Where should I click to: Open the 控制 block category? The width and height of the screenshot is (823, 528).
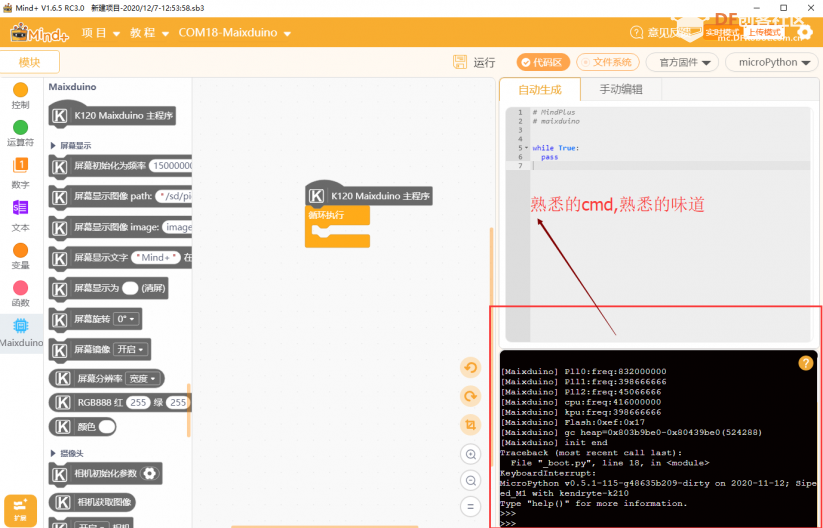(20, 96)
